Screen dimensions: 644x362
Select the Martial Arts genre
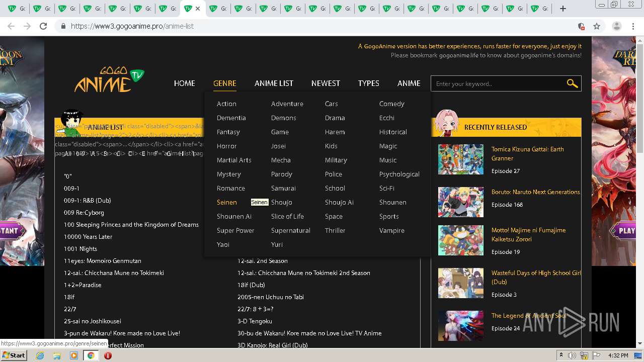(x=234, y=160)
